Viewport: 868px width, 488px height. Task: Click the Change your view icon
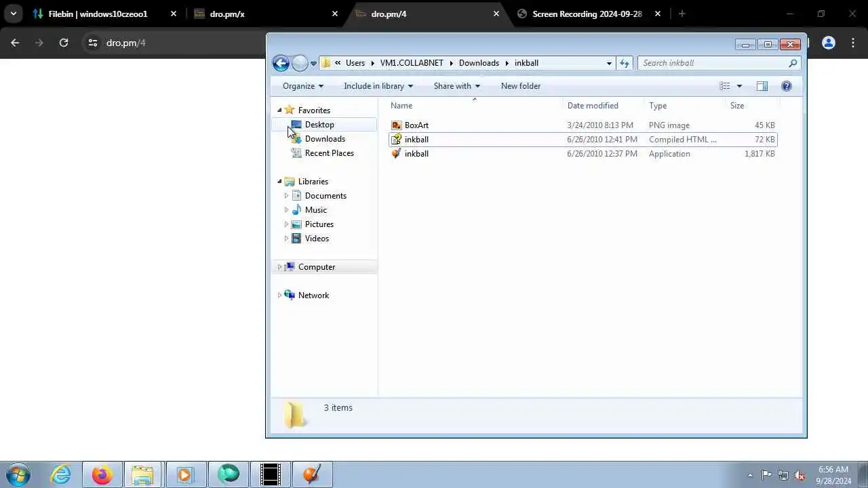pos(725,86)
